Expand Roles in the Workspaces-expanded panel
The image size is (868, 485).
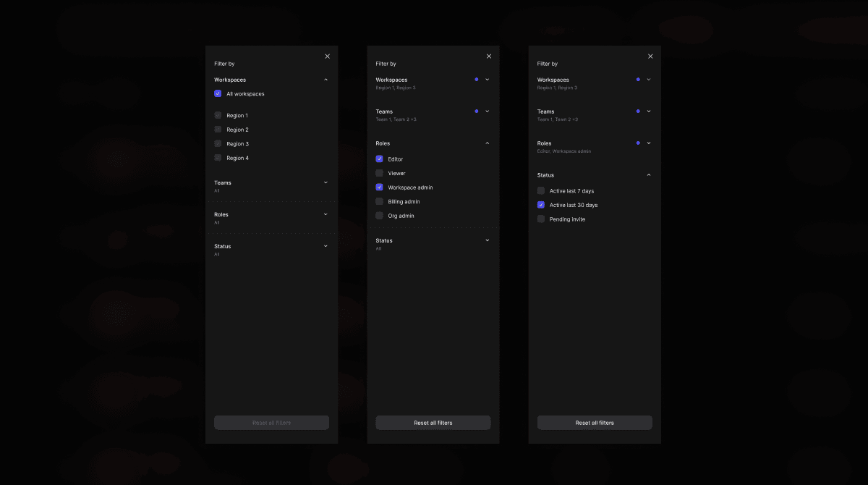click(x=325, y=214)
